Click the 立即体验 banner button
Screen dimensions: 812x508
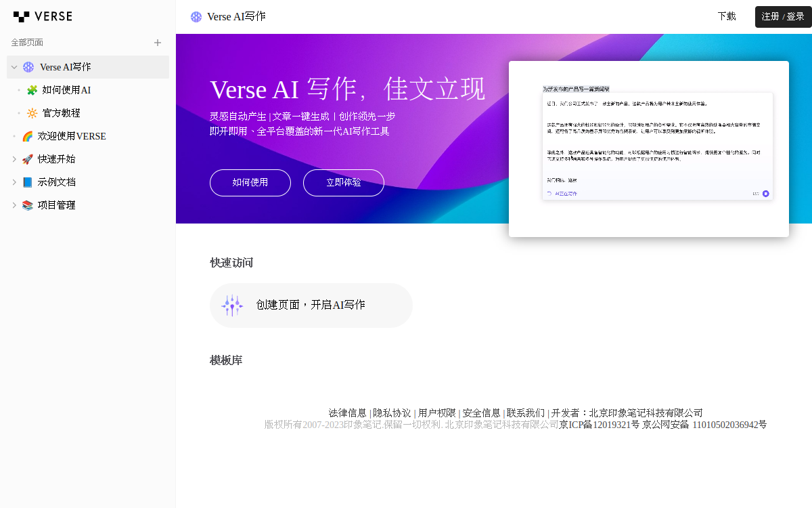pyautogui.click(x=344, y=183)
